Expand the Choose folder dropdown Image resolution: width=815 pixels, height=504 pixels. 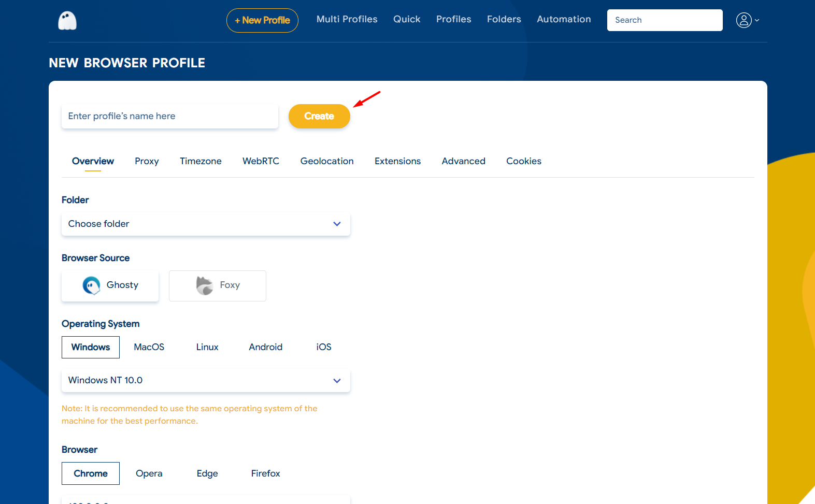tap(206, 224)
